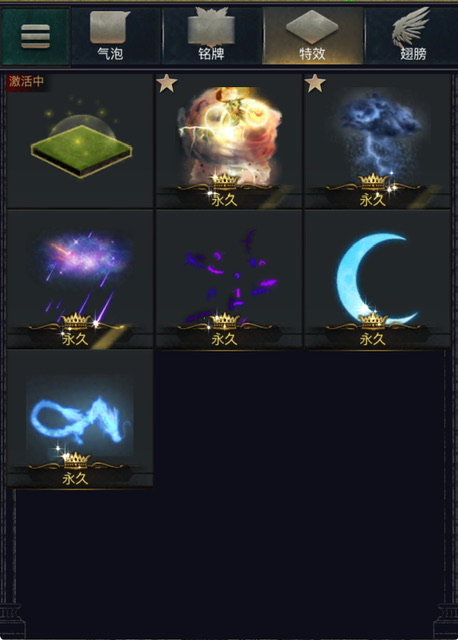Viewport: 458px width, 640px height.
Task: Click crown icon on galaxy meteor effect
Action: click(x=76, y=321)
